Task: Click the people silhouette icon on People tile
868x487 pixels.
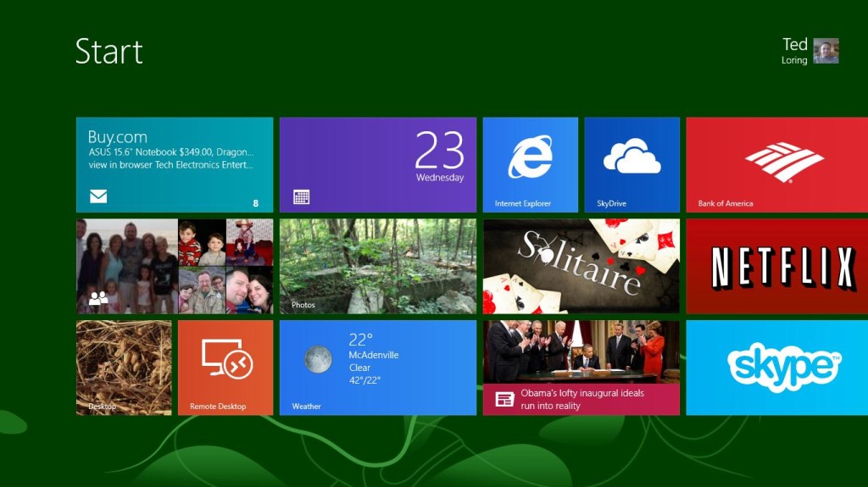Action: 98,298
